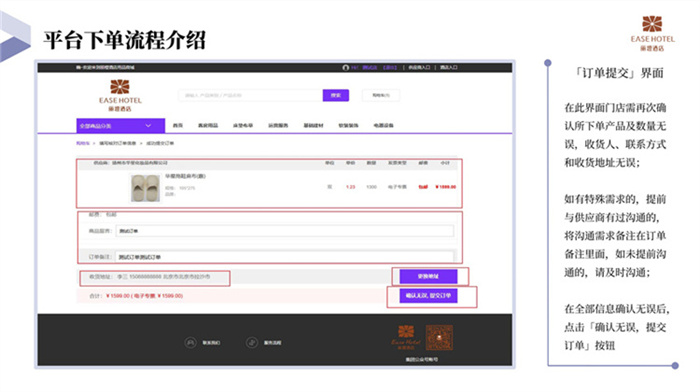This screenshot has height=392, width=700.
Task: Select the last navigation tab in menu bar
Action: [x=383, y=125]
